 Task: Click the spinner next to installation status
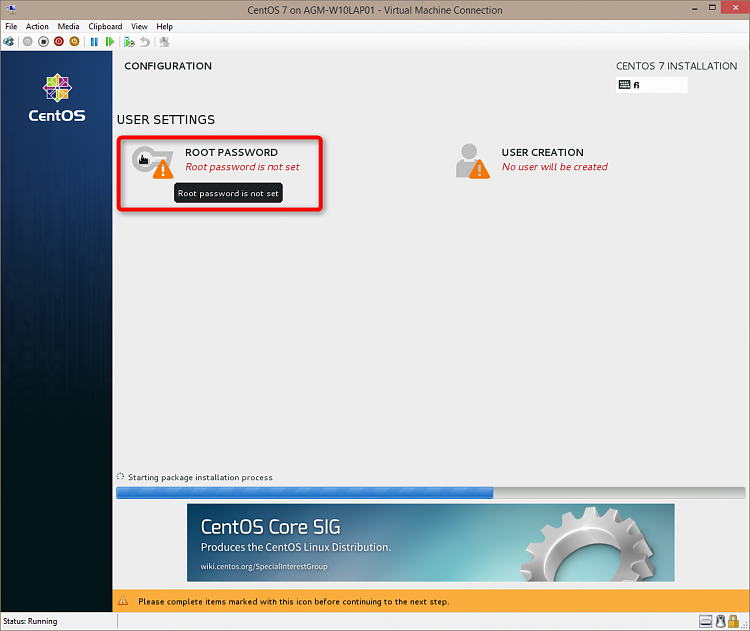(x=121, y=476)
